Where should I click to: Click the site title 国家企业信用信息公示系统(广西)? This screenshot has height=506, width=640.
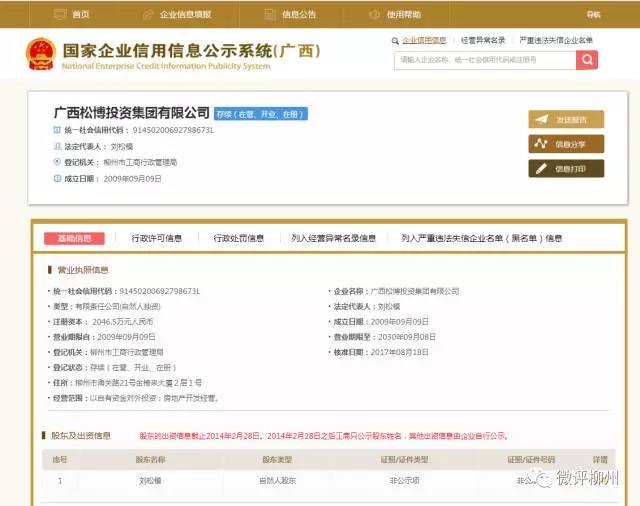coord(191,51)
